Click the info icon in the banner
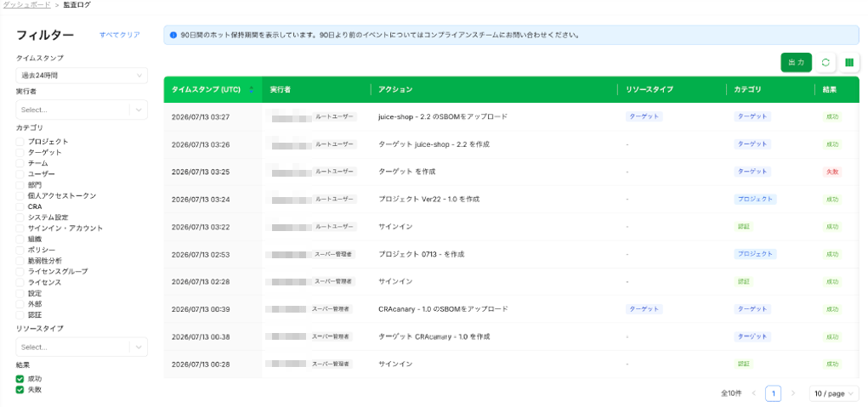The width and height of the screenshot is (868, 412). pyautogui.click(x=173, y=35)
